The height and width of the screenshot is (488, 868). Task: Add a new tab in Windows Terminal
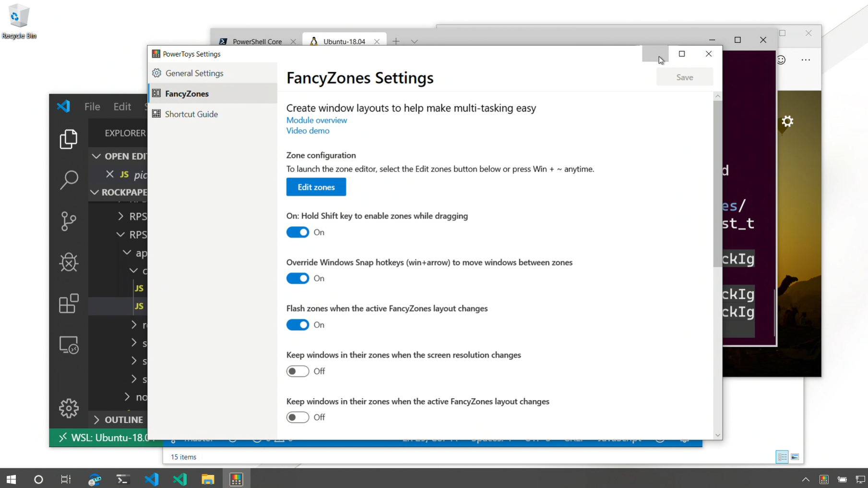click(396, 41)
